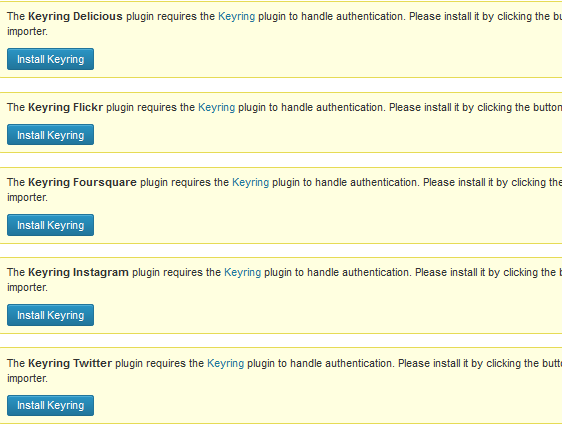The height and width of the screenshot is (424, 562).
Task: Open the Keyring link in Instagram notice
Action: pos(243,273)
